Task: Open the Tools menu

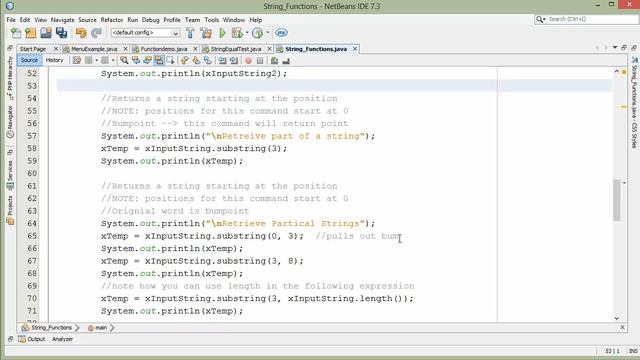Action: [211, 20]
